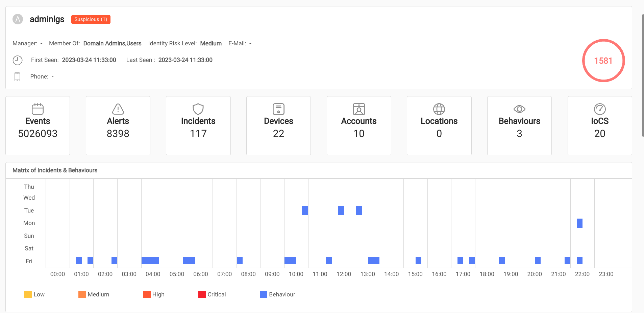Click the Tue row label in matrix

(x=29, y=210)
